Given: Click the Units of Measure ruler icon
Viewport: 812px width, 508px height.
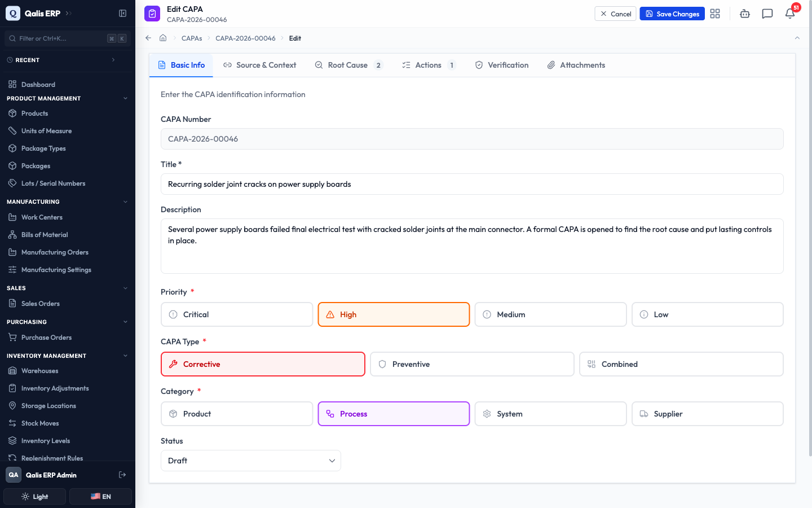Looking at the screenshot, I should coord(12,130).
